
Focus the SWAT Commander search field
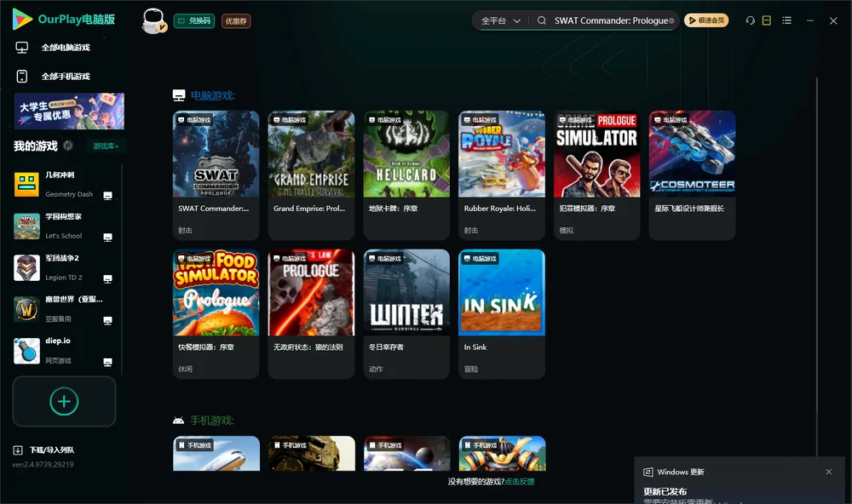611,20
